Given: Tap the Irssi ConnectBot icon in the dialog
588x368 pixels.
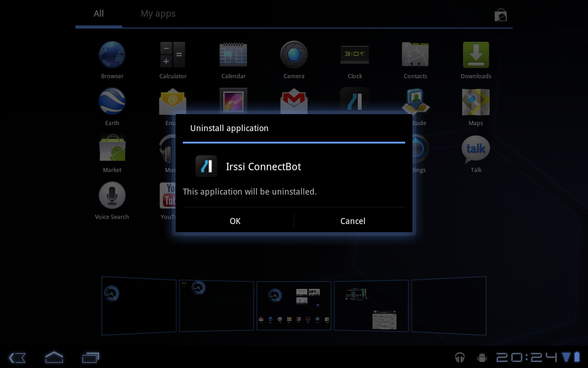Looking at the screenshot, I should coord(206,166).
